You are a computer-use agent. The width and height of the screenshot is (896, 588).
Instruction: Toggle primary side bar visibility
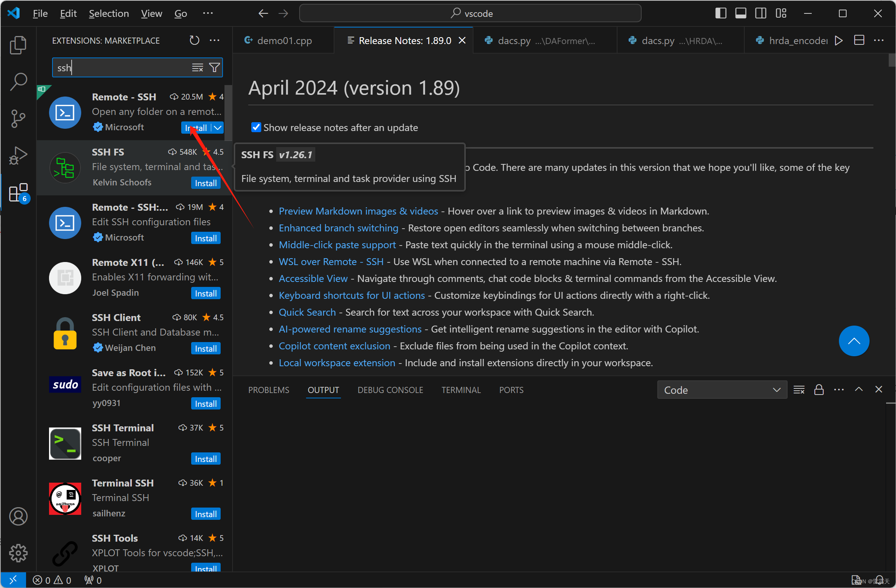click(721, 13)
